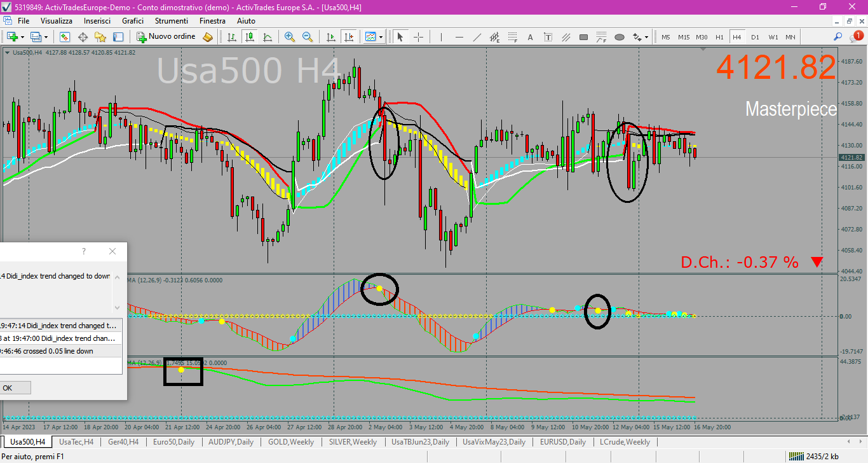Zoom out of the chart

(x=308, y=37)
